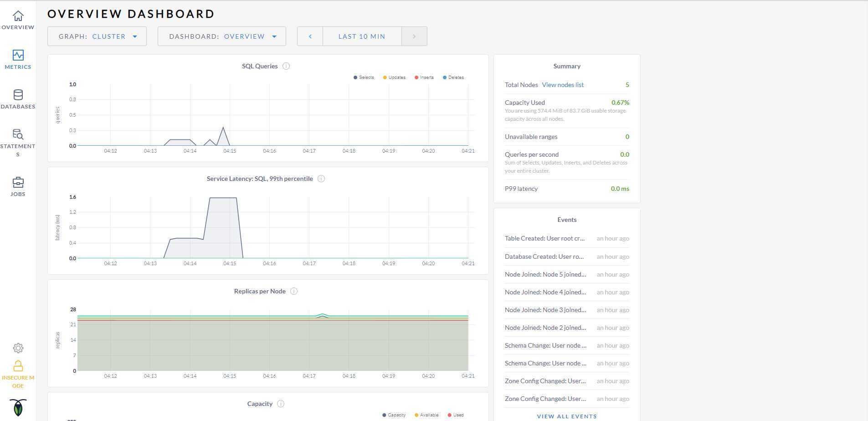Select Node Joined: Node 4 event

(x=567, y=292)
